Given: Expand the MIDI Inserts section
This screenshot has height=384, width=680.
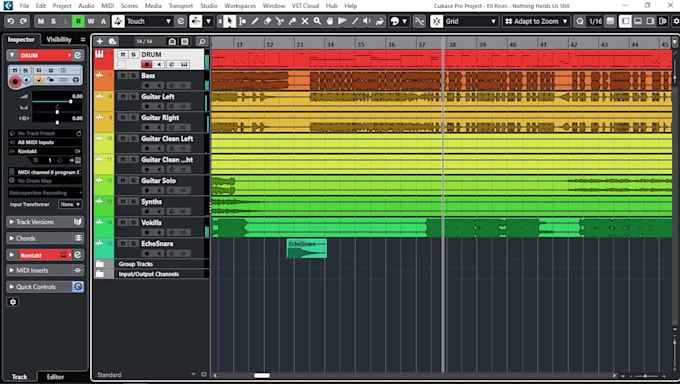Looking at the screenshot, I should [45, 270].
